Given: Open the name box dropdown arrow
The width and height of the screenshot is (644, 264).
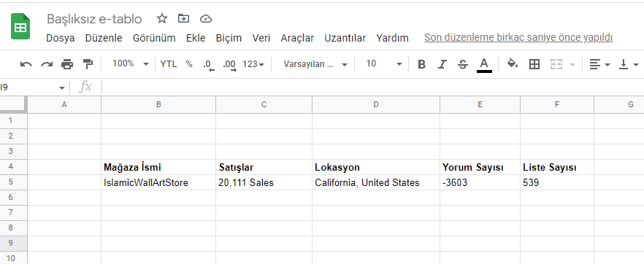Looking at the screenshot, I should tap(62, 88).
